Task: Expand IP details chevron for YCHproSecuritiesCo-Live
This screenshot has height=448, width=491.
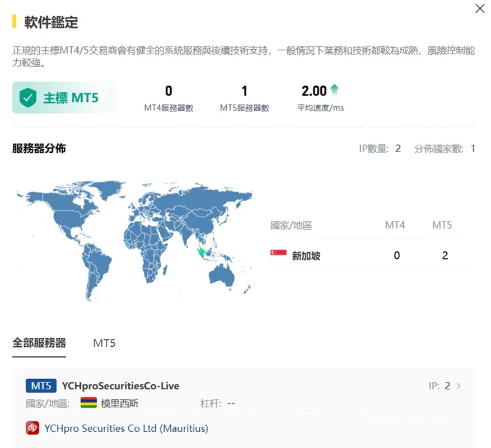Action: tap(459, 386)
